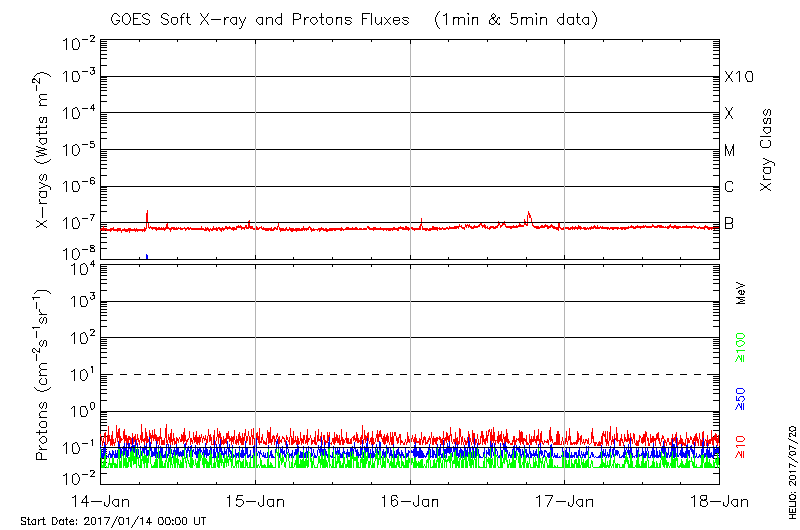
Task: Click the X-ray flare spike on 14-Jan
Action: point(147,217)
